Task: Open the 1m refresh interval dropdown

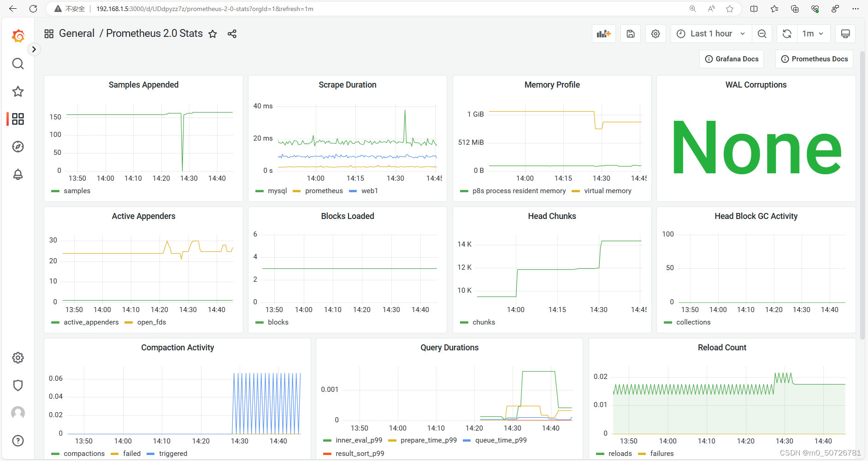Action: (813, 34)
